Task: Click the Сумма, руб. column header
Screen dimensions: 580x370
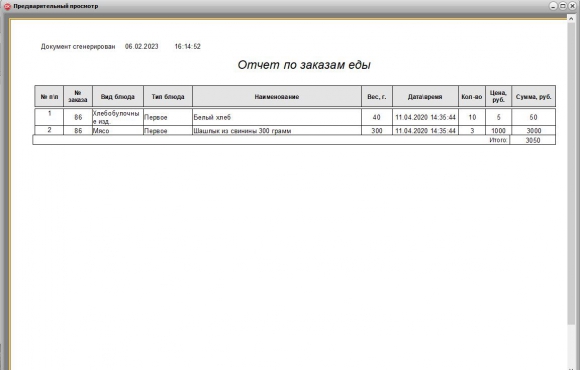Action: (x=533, y=97)
